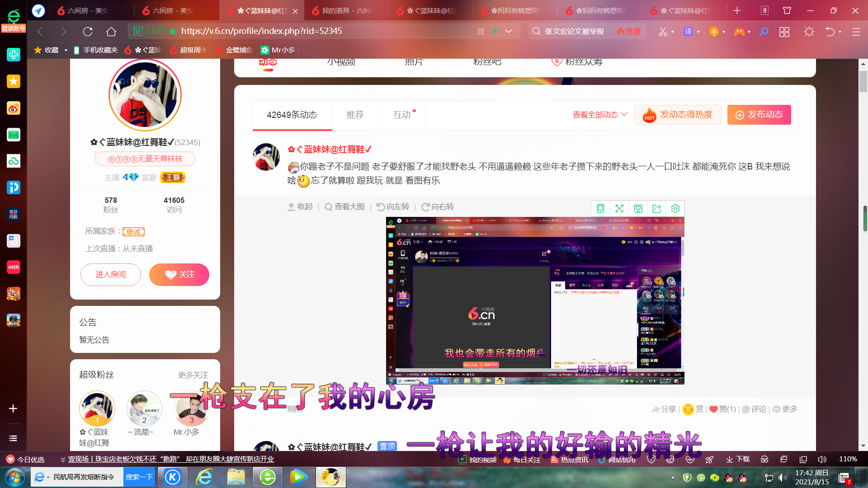Click the QR code icon in address bar
The height and width of the screenshot is (488, 868).
(x=481, y=31)
